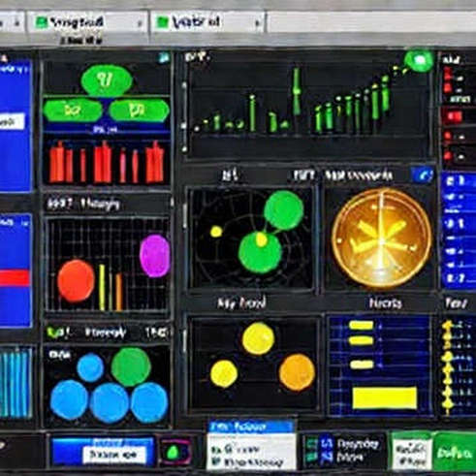This screenshot has width=476, height=476.
Task: Click the blue refresh icon above the gold coin
Action: point(422,176)
